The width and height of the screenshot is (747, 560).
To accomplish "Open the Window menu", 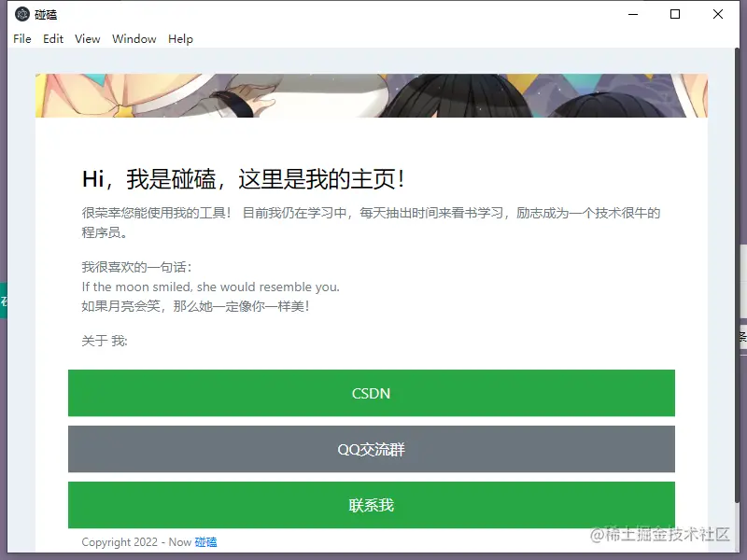I will (x=134, y=38).
